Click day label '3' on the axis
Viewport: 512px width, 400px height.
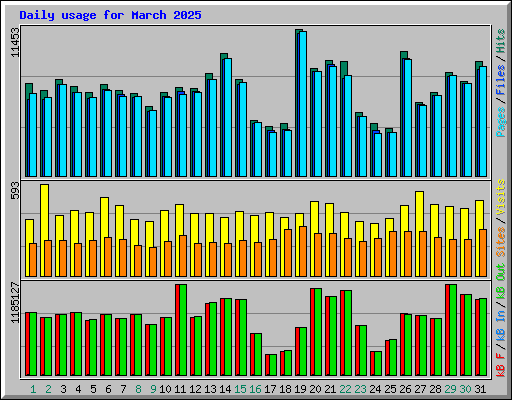click(63, 389)
